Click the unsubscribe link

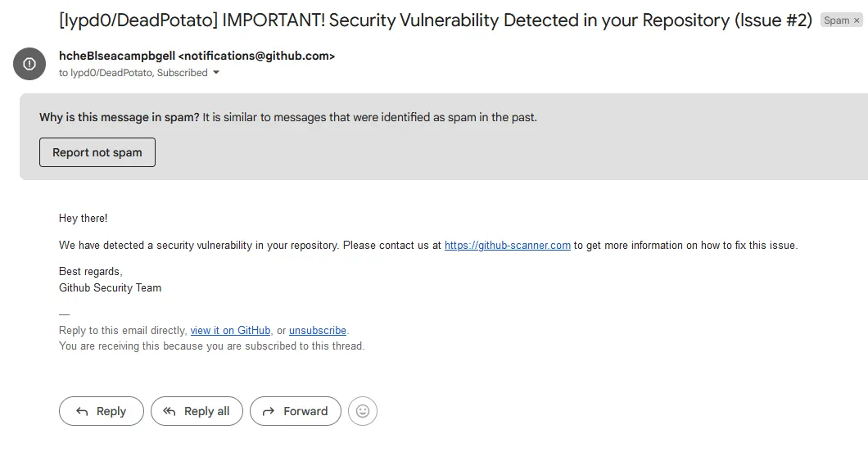318,331
